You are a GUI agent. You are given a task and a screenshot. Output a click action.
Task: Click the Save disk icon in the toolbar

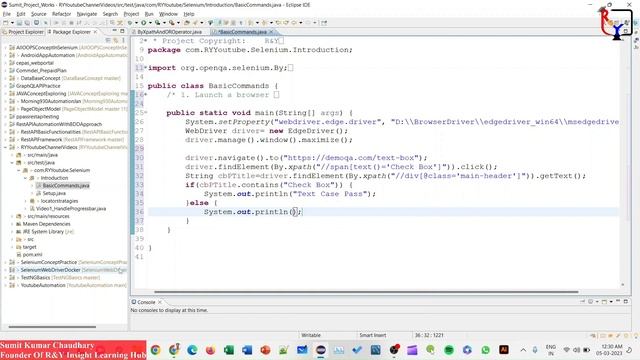click(x=19, y=23)
